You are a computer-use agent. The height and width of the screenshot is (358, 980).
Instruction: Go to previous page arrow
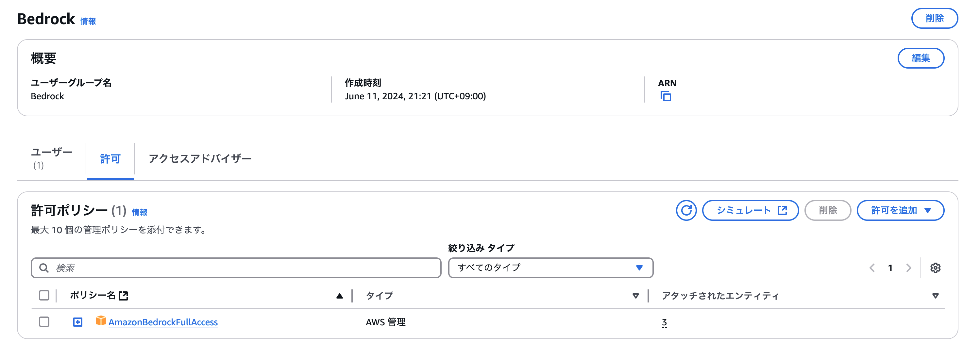point(872,268)
